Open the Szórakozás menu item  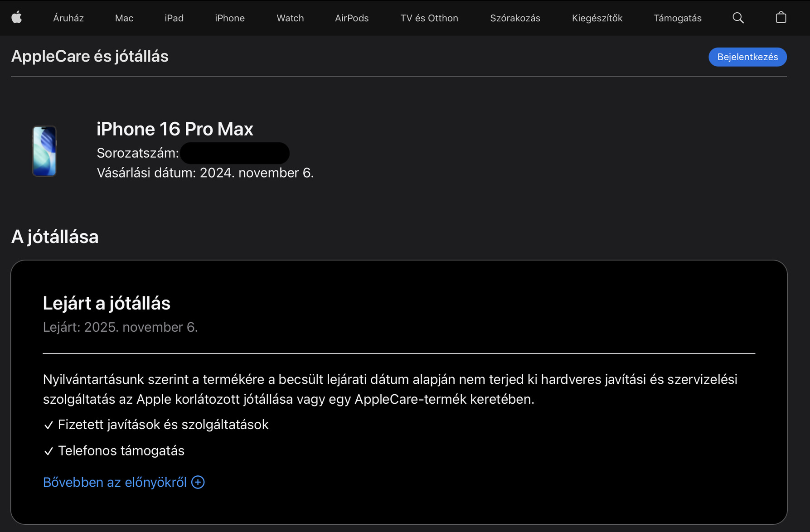click(515, 18)
